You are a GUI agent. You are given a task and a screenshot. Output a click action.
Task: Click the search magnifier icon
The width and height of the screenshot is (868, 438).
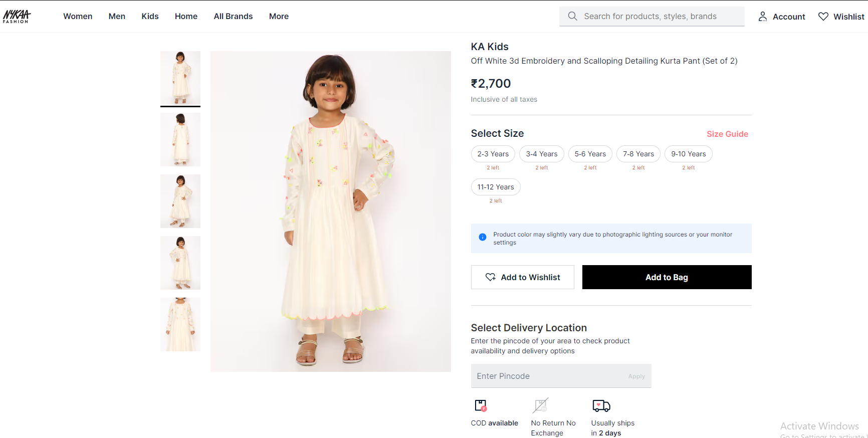pos(572,16)
